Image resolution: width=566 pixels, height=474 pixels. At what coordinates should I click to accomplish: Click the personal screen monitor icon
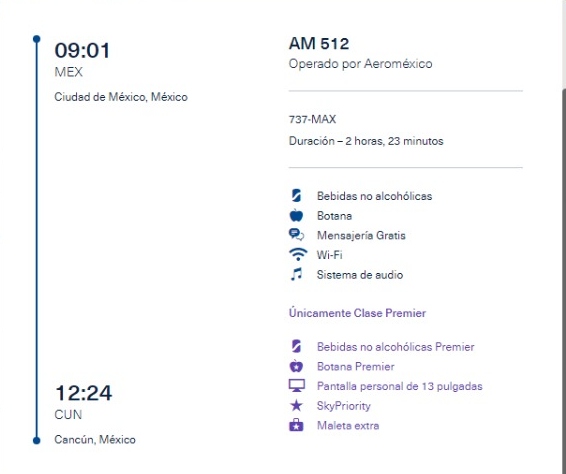click(x=297, y=386)
